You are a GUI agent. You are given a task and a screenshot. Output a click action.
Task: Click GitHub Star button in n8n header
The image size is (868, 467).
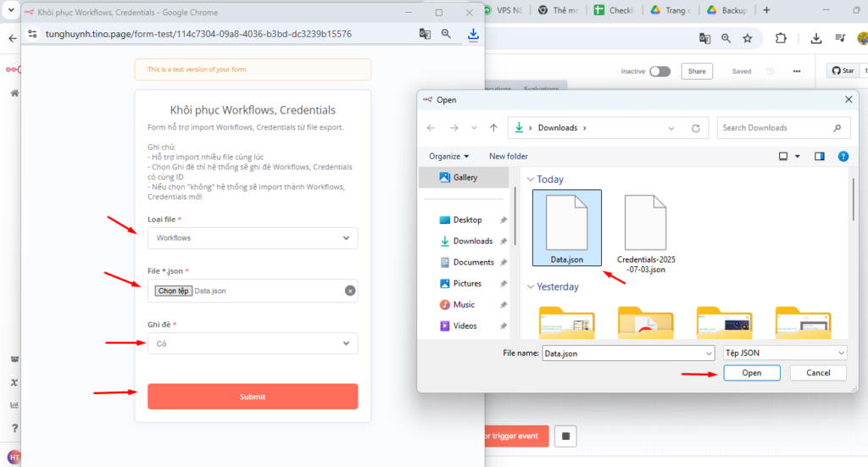tap(843, 71)
